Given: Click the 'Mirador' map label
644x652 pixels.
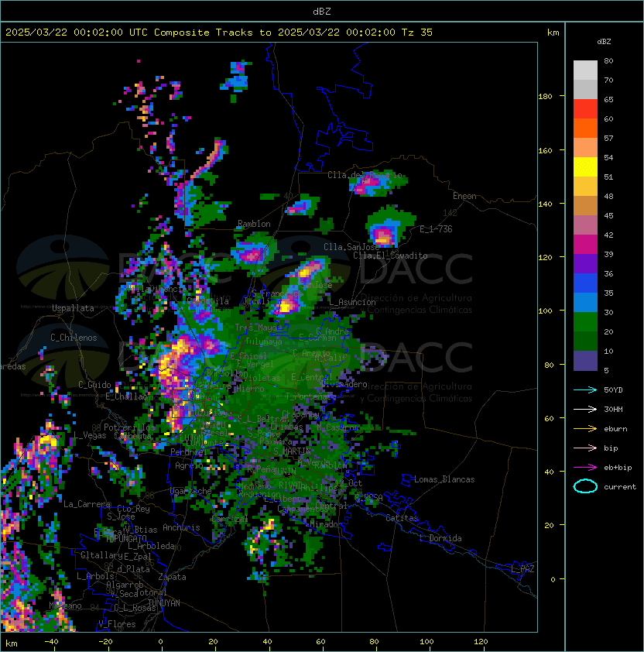Looking at the screenshot, I should click(326, 524).
